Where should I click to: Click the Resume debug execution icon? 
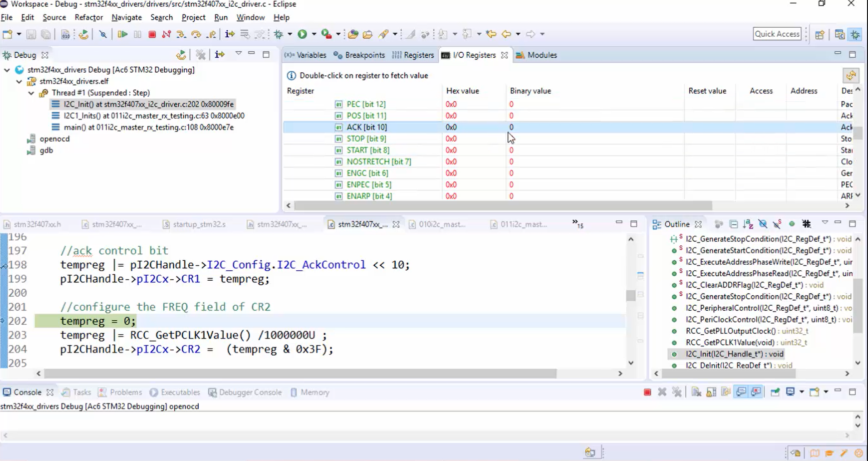click(122, 34)
